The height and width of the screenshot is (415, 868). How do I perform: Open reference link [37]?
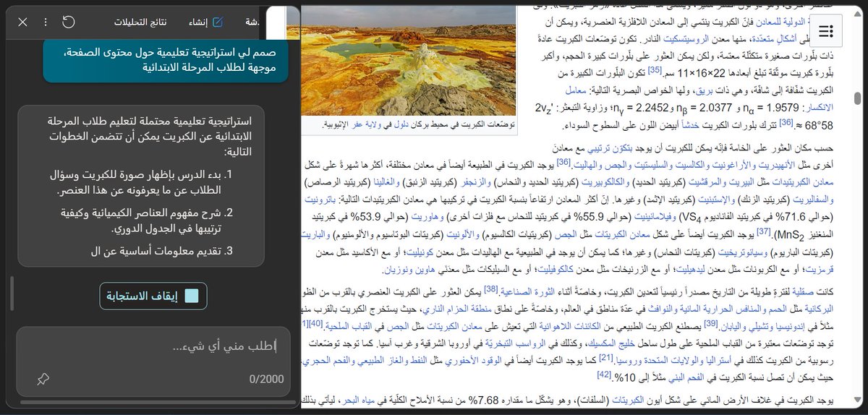(x=765, y=232)
